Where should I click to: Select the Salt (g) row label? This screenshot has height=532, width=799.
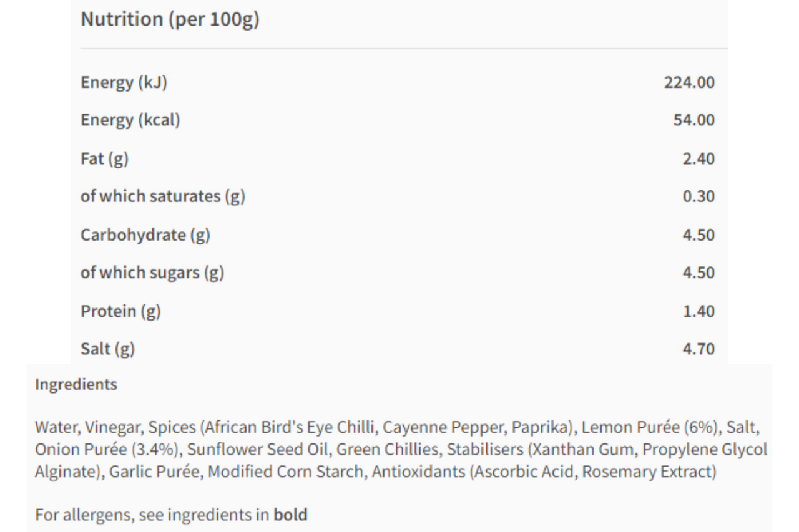(x=107, y=349)
